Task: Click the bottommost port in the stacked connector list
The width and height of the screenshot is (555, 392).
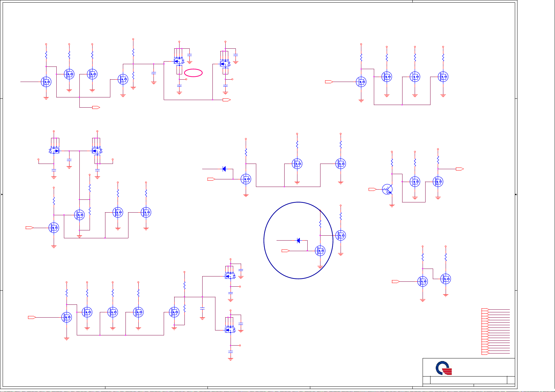Action: click(485, 353)
